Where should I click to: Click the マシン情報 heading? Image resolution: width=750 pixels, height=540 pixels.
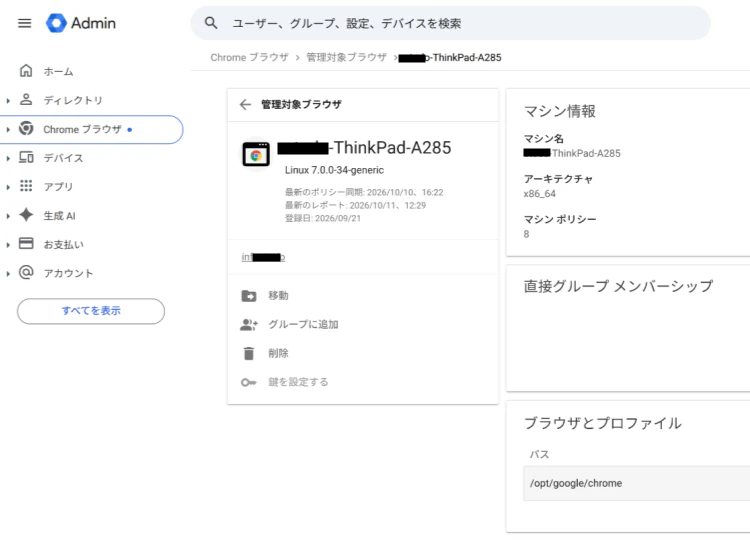click(560, 111)
